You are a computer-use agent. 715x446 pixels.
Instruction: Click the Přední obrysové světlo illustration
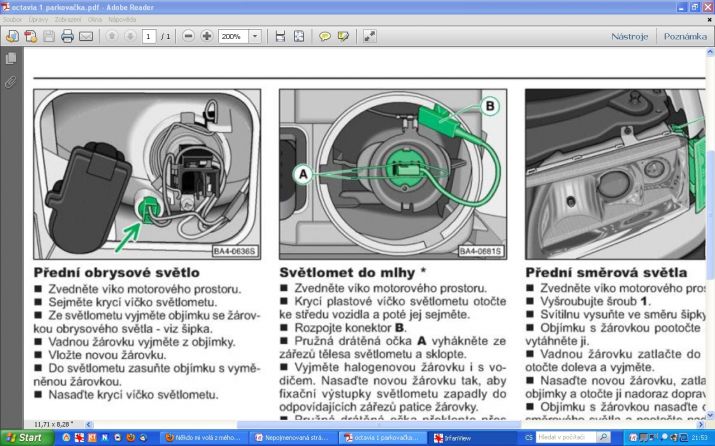(x=147, y=174)
